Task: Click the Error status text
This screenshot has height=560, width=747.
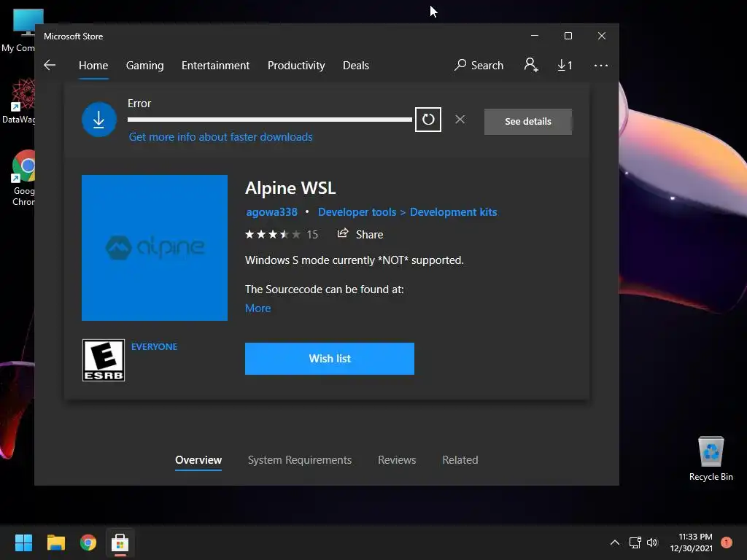Action: [139, 104]
